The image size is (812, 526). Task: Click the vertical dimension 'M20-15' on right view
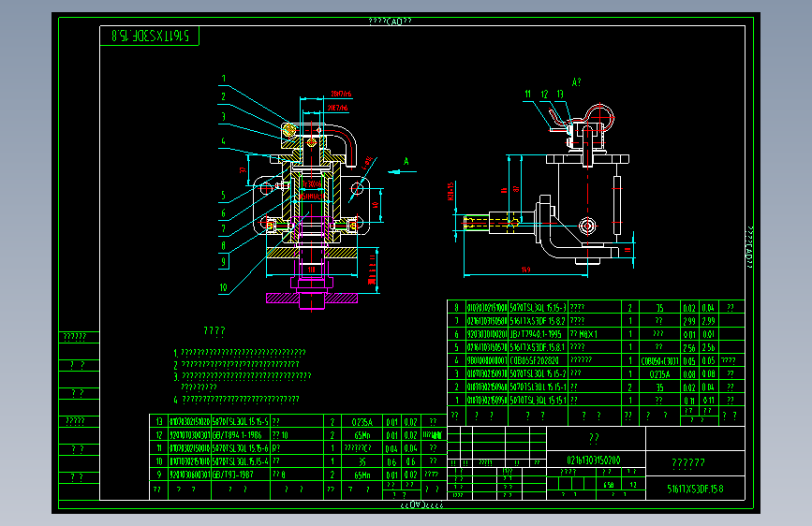[x=451, y=191]
